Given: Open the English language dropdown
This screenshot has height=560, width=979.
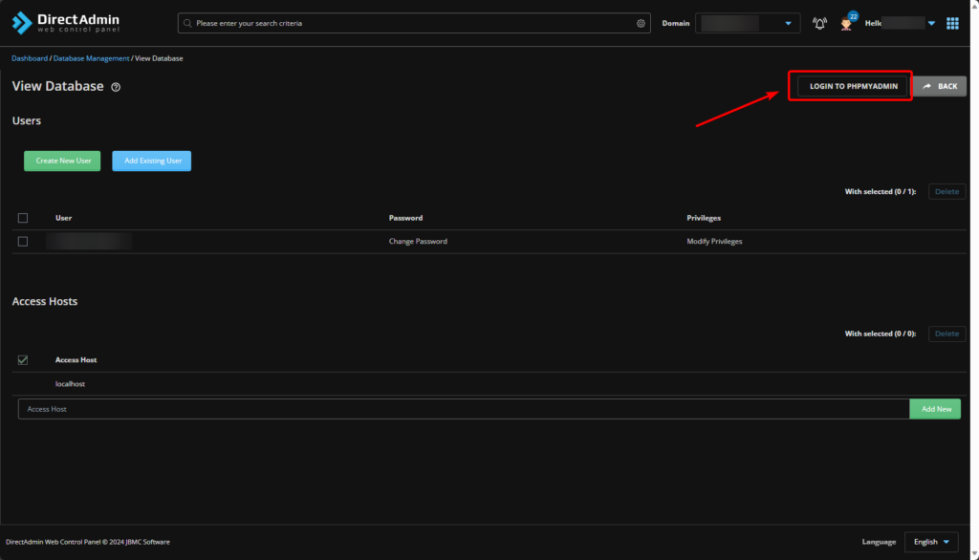Looking at the screenshot, I should 931,542.
